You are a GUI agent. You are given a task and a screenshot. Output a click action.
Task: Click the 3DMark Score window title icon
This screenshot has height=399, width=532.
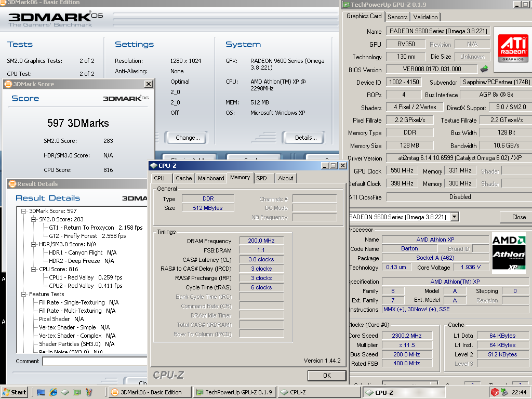tap(8, 84)
